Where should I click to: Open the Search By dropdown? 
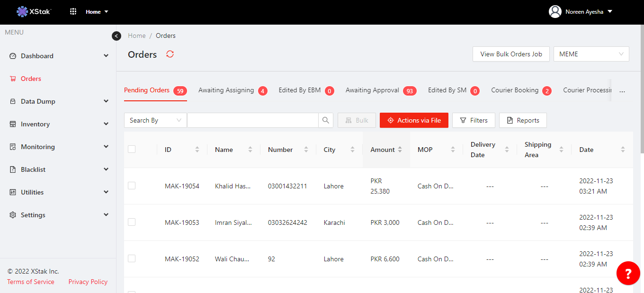[155, 120]
